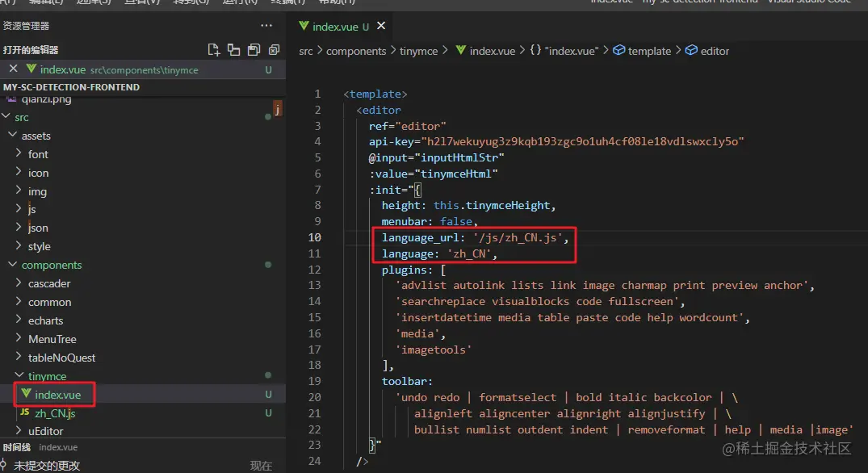Click the Vue icon beside index.vue in the tree
The width and height of the screenshot is (868, 473).
click(26, 394)
